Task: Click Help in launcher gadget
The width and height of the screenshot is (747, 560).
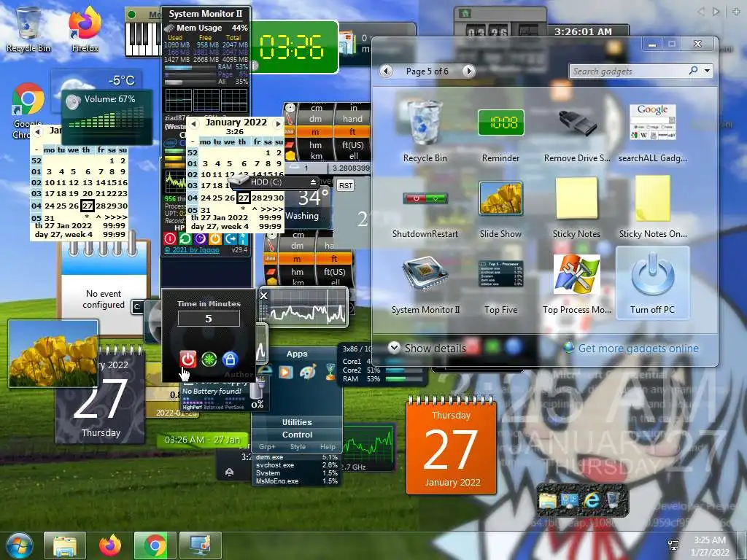Action: pos(328,447)
